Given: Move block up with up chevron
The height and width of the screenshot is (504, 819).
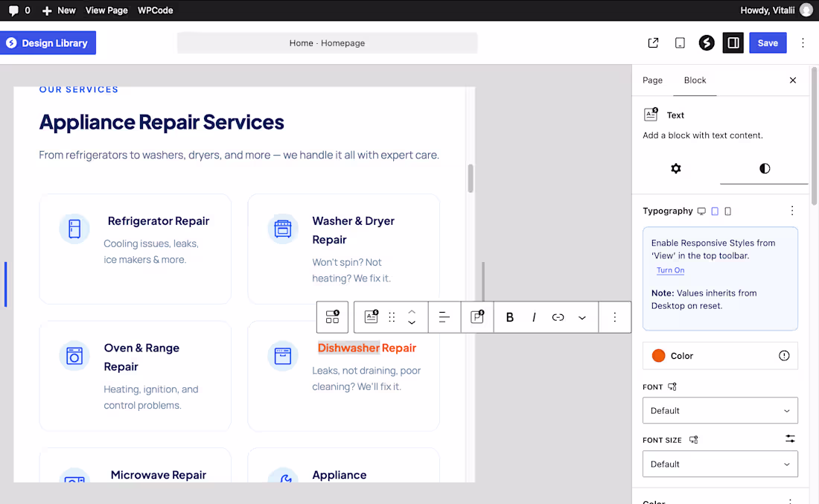Looking at the screenshot, I should (412, 311).
